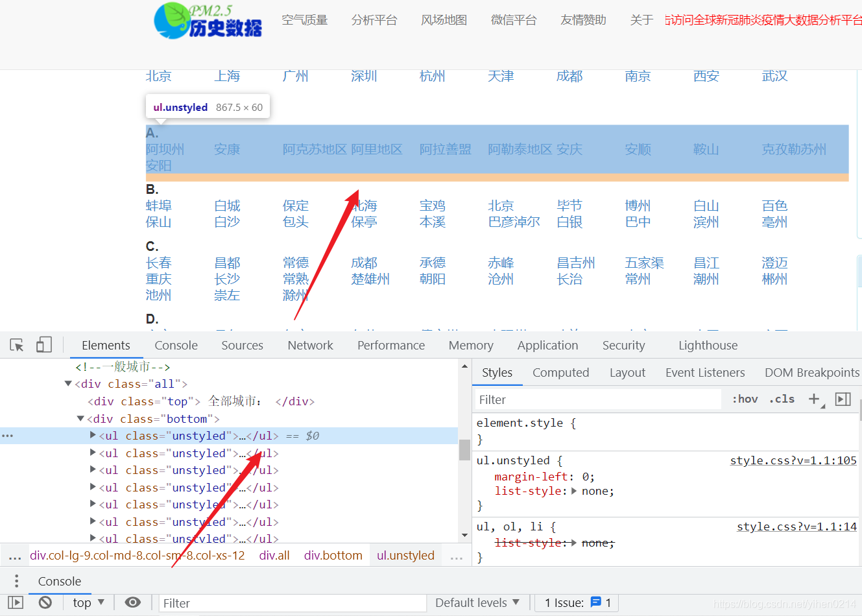Open the Console drawer three-dot menu
Image resolution: width=862 pixels, height=616 pixels.
coord(17,581)
